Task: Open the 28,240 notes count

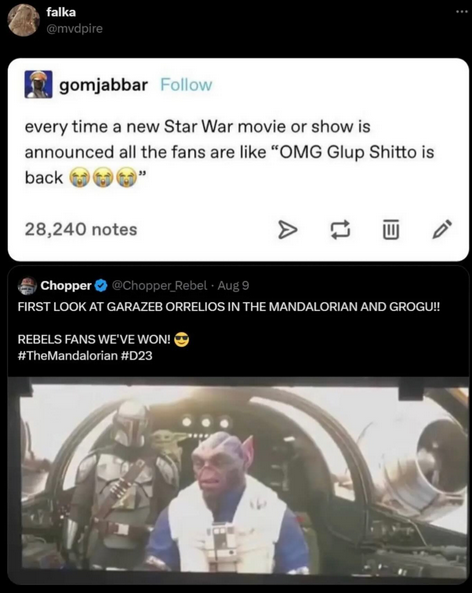Action: [x=81, y=230]
